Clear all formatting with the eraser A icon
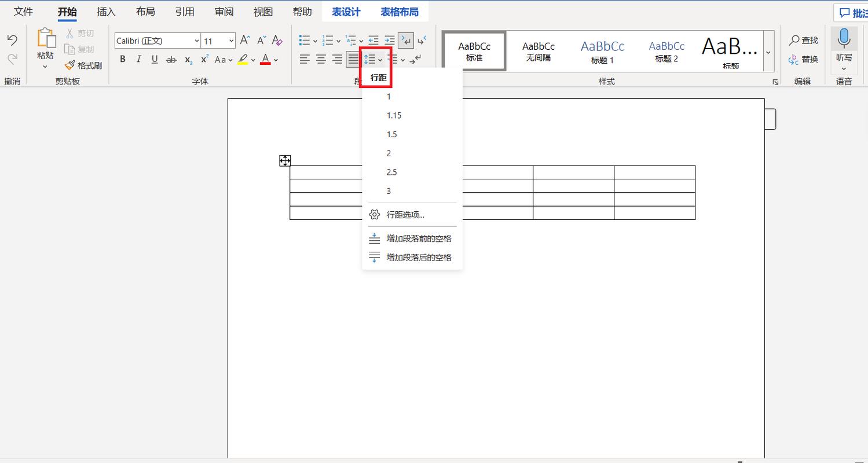This screenshot has height=463, width=868. tap(277, 41)
